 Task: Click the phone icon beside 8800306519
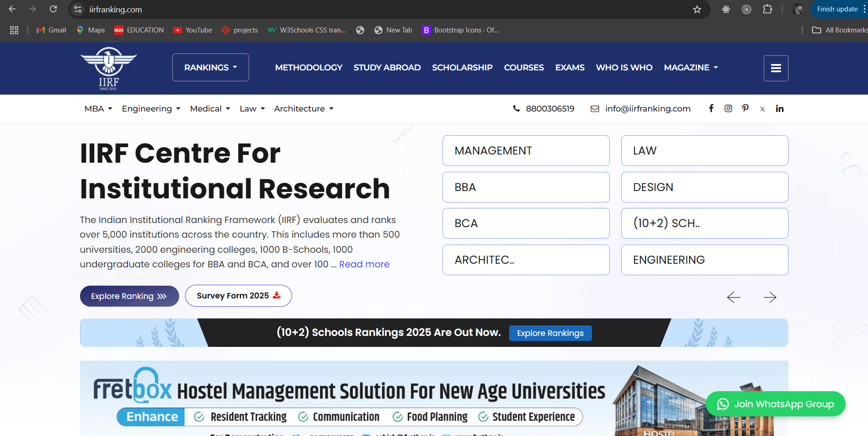pos(516,109)
